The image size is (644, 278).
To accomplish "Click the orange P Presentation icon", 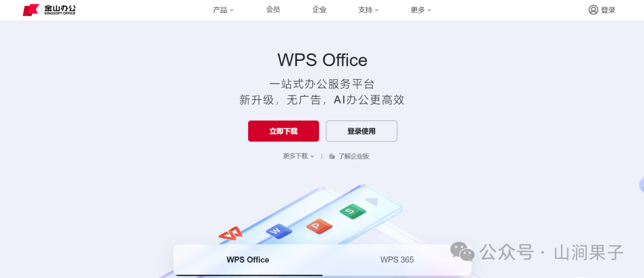I will [319, 226].
